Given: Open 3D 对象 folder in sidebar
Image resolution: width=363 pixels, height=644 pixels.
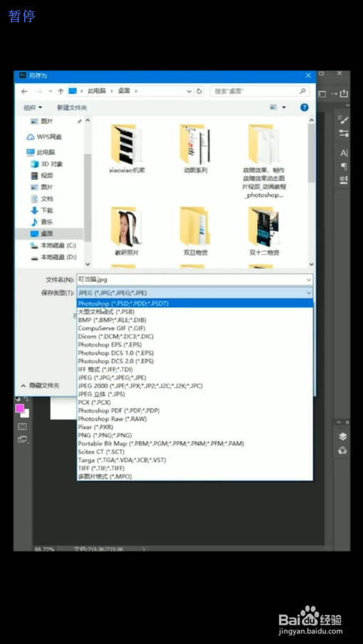Looking at the screenshot, I should 47,164.
